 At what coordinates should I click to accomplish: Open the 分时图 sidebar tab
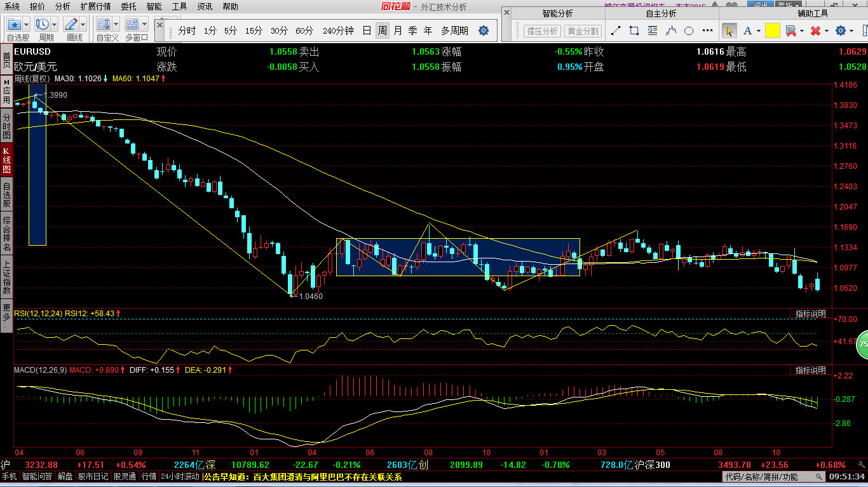[x=6, y=126]
